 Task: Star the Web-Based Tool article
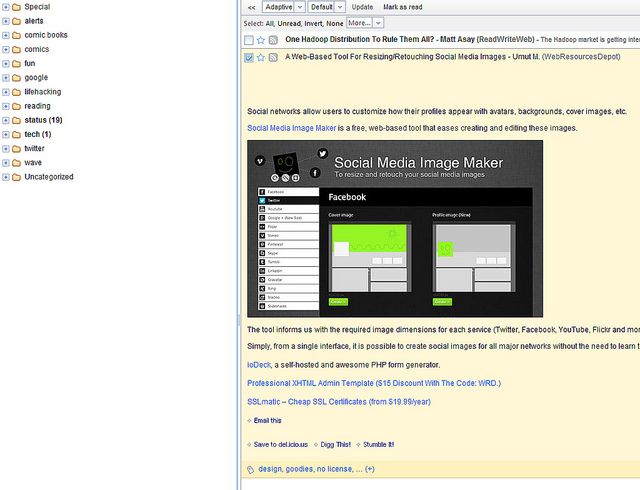point(261,57)
